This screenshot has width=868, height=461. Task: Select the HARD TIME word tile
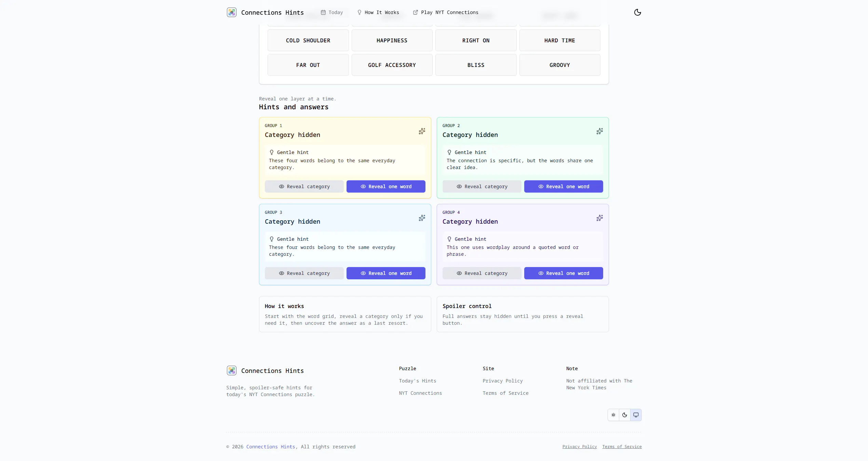point(560,40)
